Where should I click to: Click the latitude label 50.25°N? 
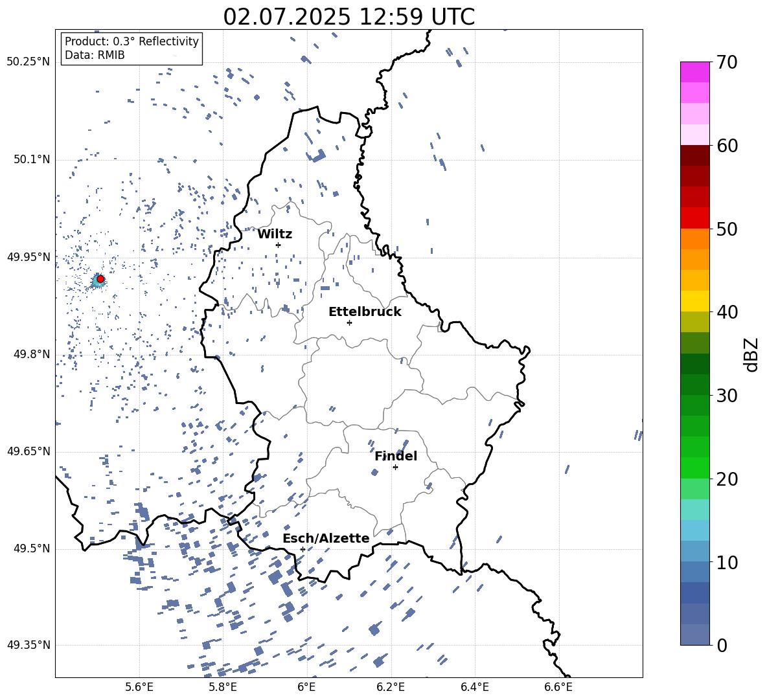[29, 62]
